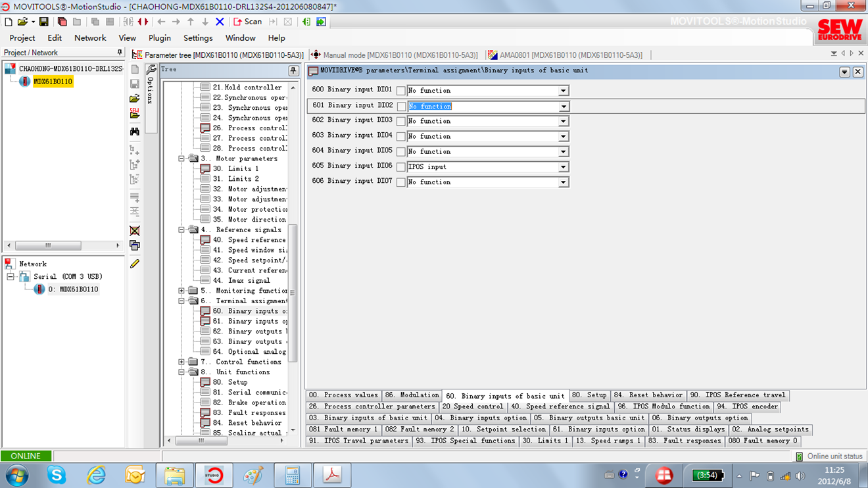Click the Scan toolbar button
This screenshot has height=488, width=868.
click(x=247, y=22)
